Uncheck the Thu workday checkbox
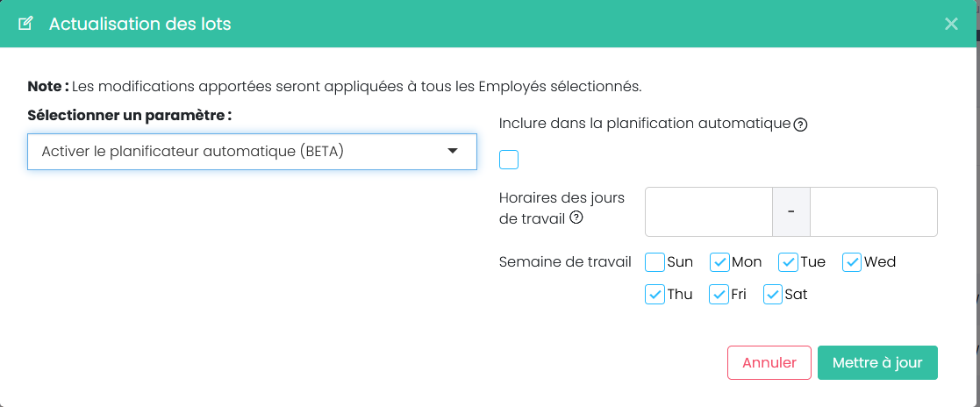This screenshot has height=407, width=980. (x=655, y=295)
